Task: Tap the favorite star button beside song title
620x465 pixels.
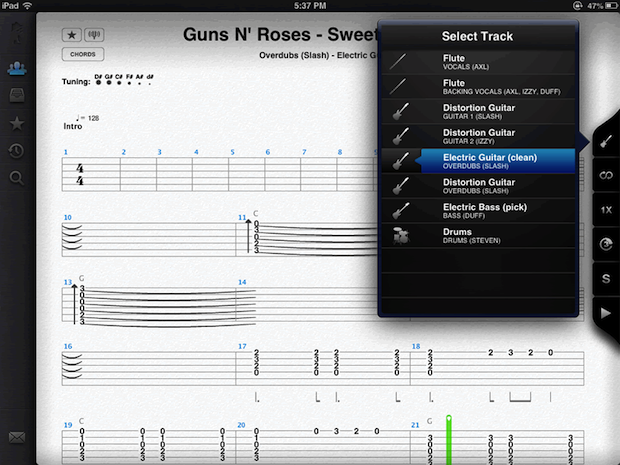Action: (72, 35)
